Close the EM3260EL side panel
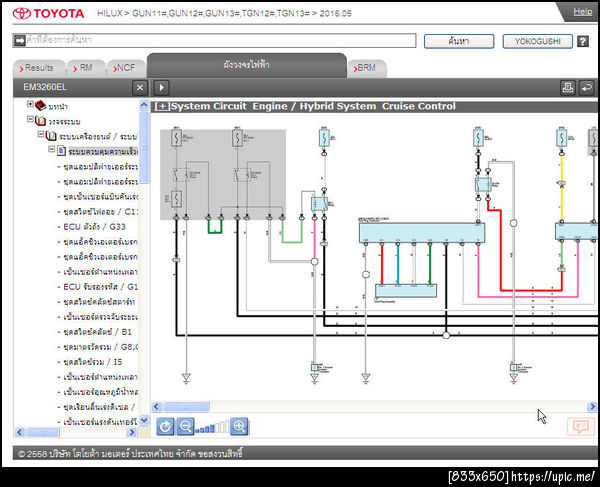This screenshot has height=487, width=600. click(140, 88)
